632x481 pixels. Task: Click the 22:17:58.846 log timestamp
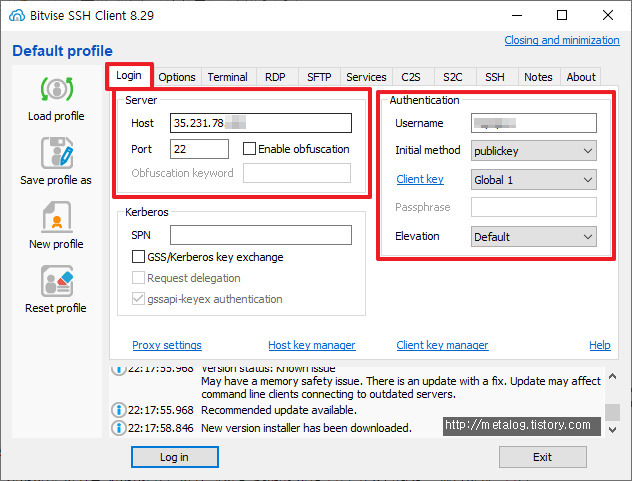pyautogui.click(x=161, y=428)
